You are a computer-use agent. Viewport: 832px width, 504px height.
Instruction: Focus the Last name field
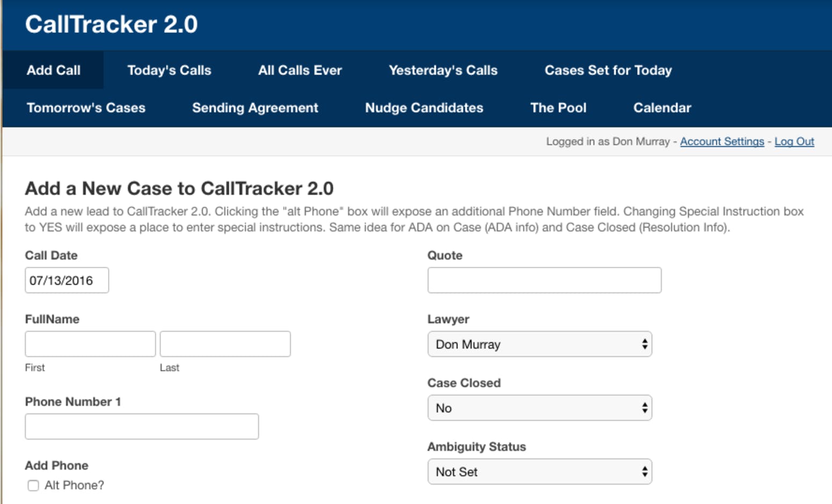(x=225, y=344)
